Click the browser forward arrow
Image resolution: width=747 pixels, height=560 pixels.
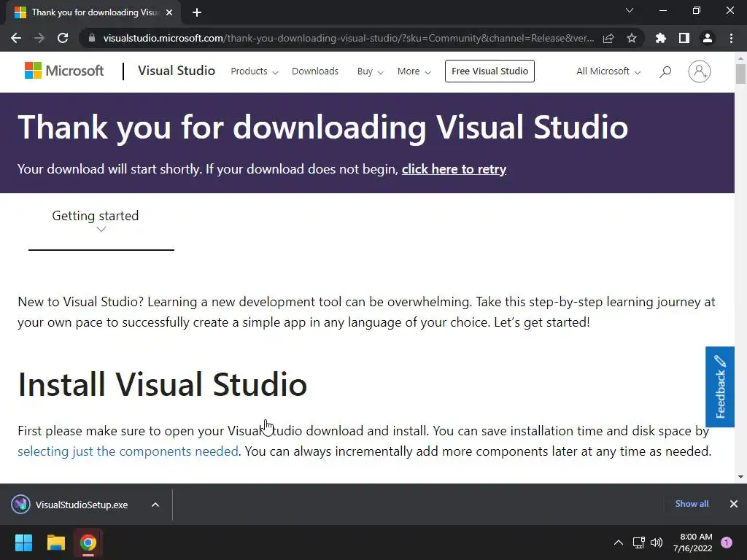click(39, 38)
